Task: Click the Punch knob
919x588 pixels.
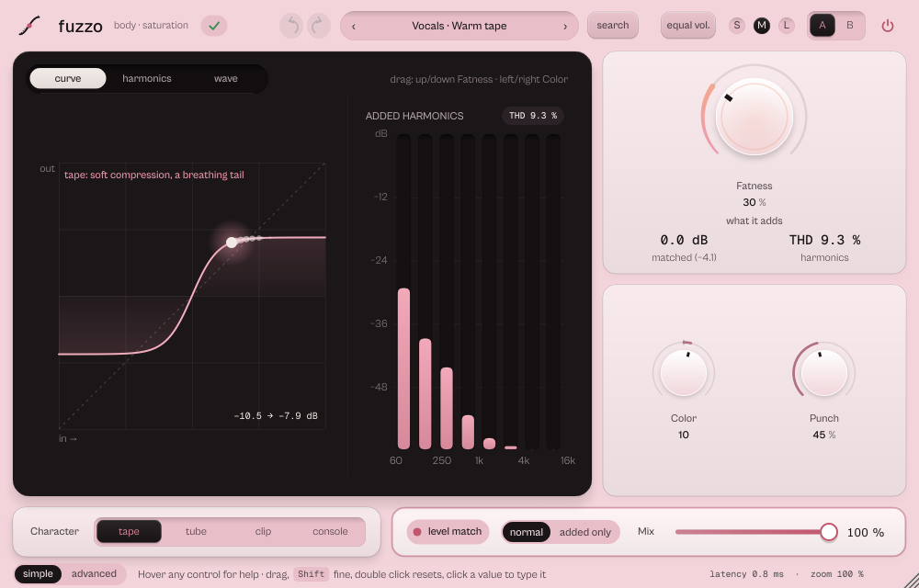Action: click(x=824, y=373)
